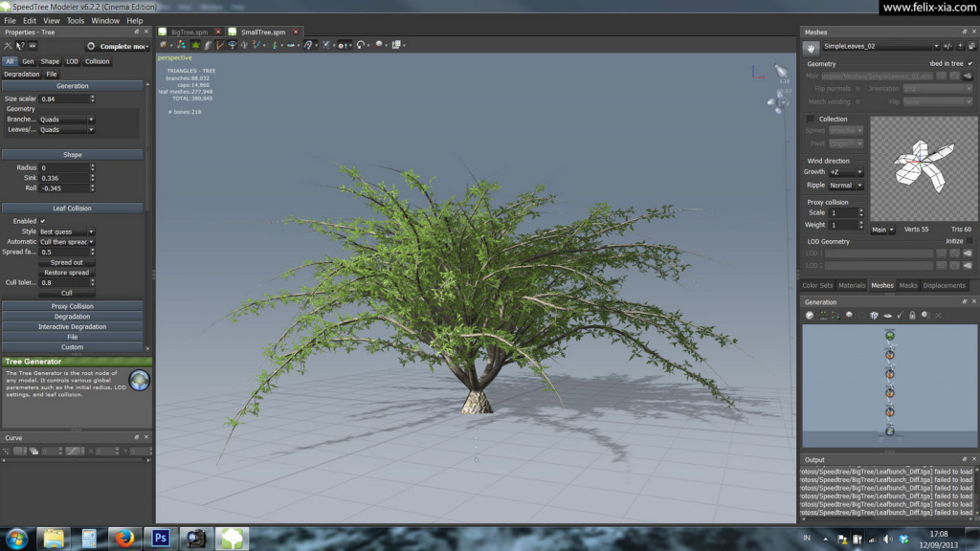
Task: Open the Style Best guess dropdown
Action: (x=67, y=231)
